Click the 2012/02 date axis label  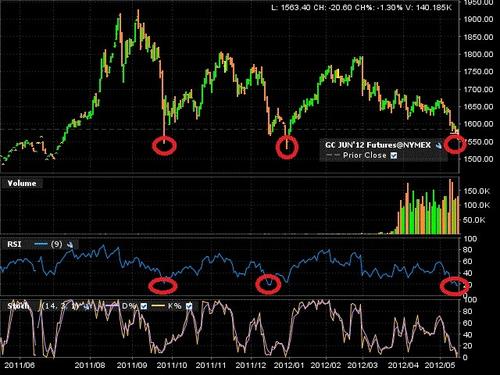pos(326,365)
